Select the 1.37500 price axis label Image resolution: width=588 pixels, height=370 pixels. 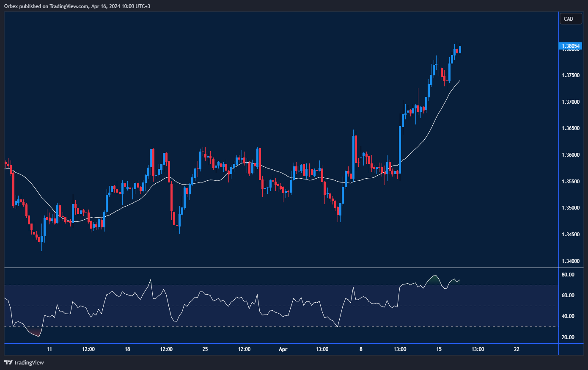[570, 75]
